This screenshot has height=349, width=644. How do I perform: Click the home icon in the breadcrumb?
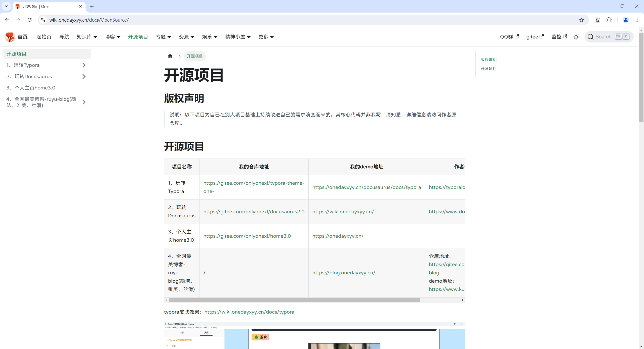170,56
